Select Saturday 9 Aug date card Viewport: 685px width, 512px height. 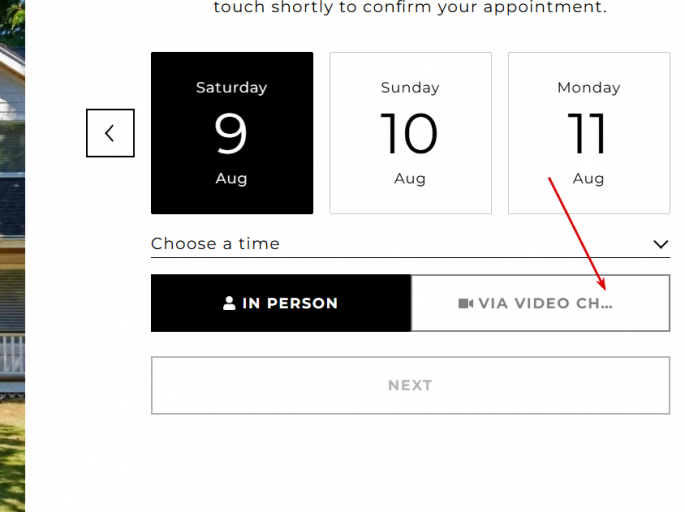(x=232, y=133)
